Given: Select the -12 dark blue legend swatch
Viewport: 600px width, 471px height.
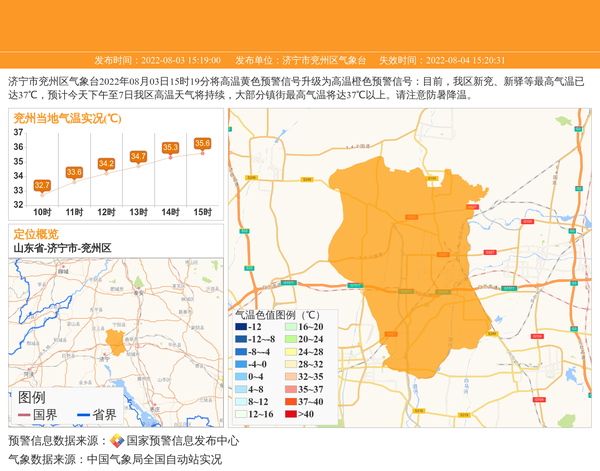Looking at the screenshot, I should point(241,327).
